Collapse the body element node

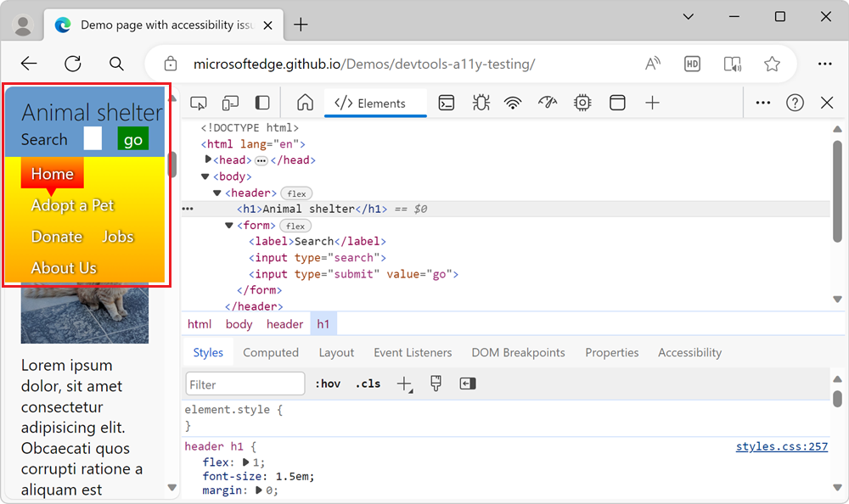(205, 176)
